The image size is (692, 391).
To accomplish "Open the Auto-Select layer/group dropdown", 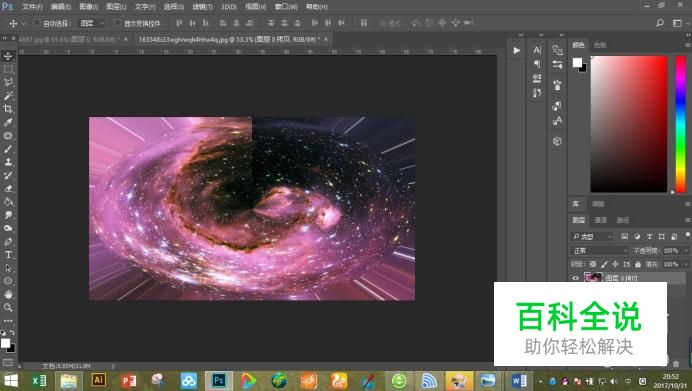I will click(x=91, y=23).
